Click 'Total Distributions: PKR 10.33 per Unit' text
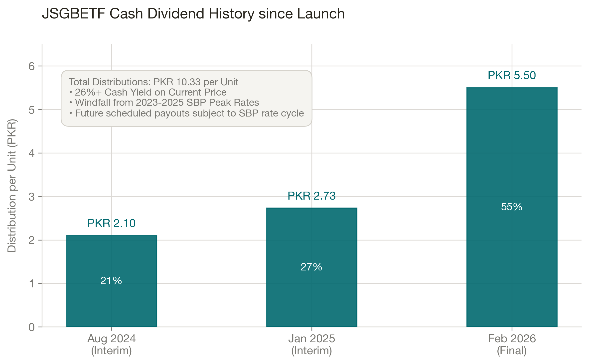The height and width of the screenshot is (364, 589). [x=153, y=82]
